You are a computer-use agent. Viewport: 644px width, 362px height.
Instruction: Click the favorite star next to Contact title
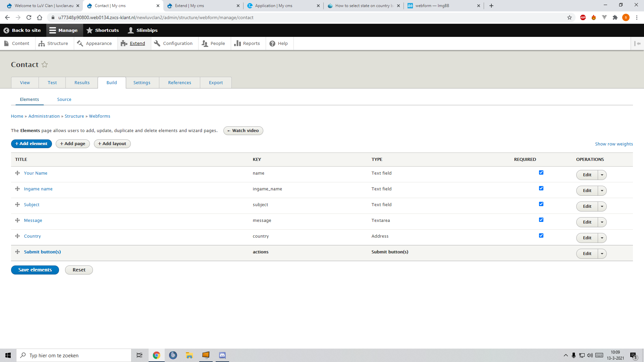(x=45, y=64)
